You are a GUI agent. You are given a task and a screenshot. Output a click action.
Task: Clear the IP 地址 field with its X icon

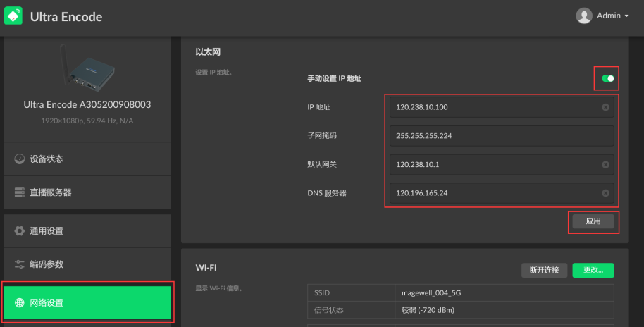[x=605, y=107]
